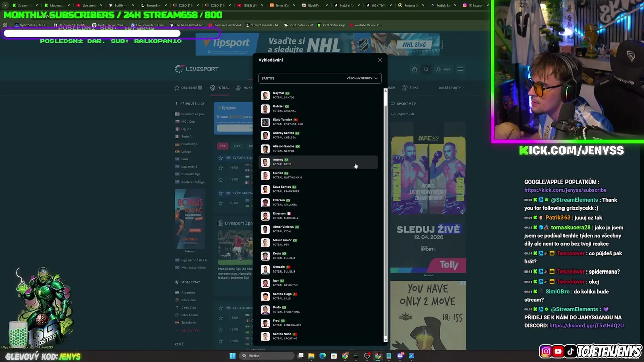This screenshot has width=644, height=362.
Task: Select Igor, Brighton result
Action: (318, 283)
